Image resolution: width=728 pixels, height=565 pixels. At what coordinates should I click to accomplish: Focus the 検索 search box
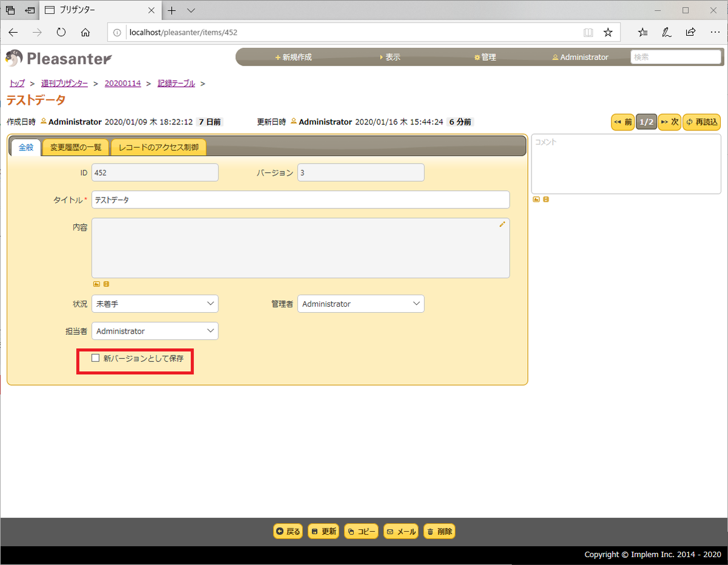click(676, 57)
